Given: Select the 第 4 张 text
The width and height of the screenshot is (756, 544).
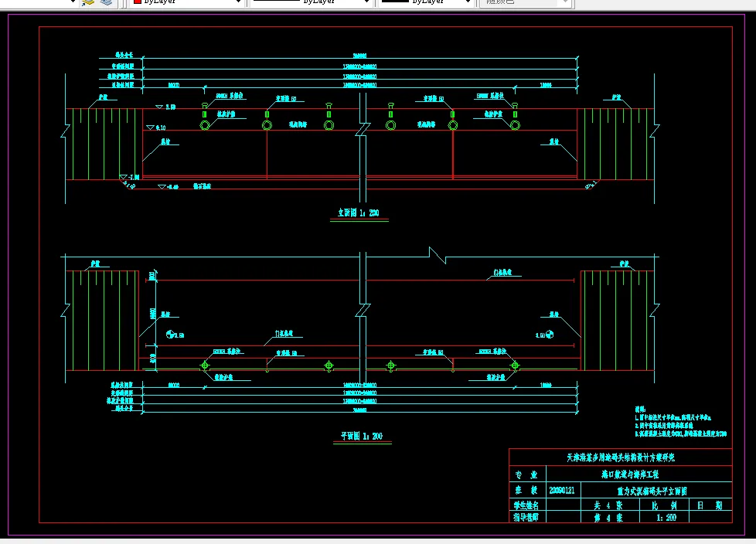Looking at the screenshot, I should 608,518.
